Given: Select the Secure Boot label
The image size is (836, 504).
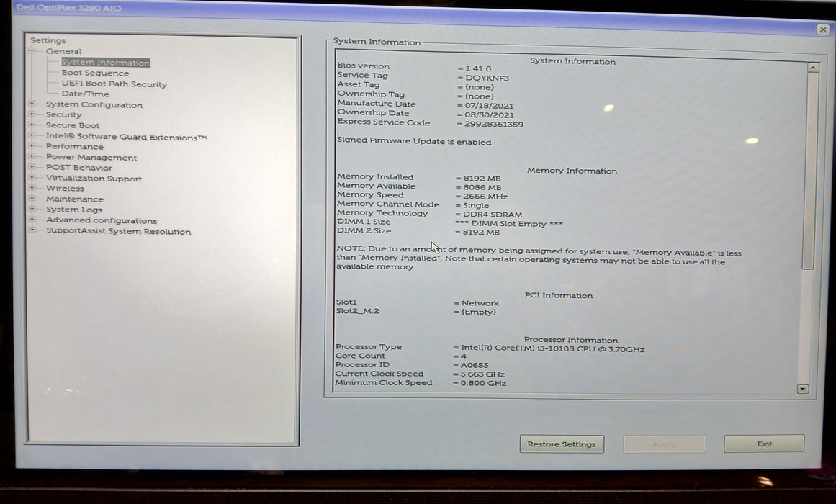Looking at the screenshot, I should pos(73,125).
